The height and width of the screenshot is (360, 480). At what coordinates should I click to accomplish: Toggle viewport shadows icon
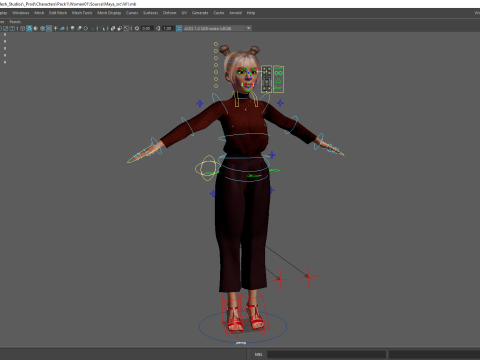(62, 28)
